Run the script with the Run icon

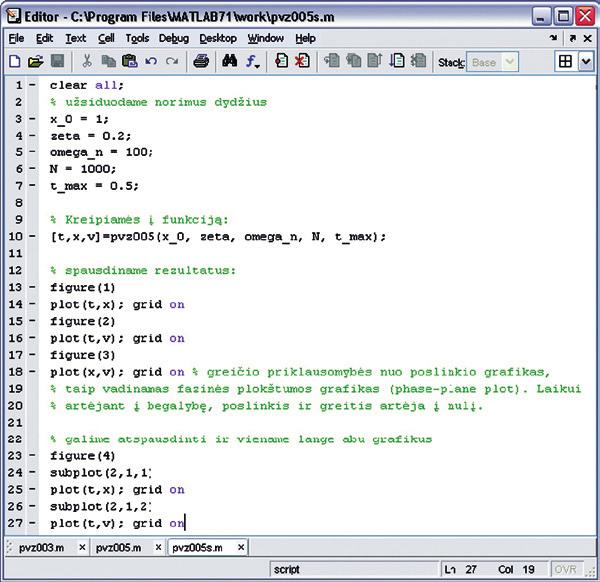[x=397, y=61]
